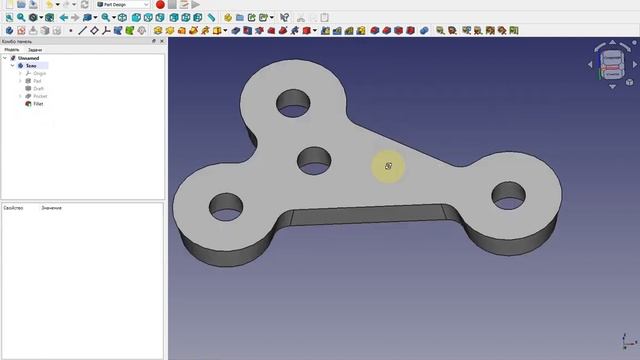Click the Refresh recompute icon
Viewport: 640px width, 360px height.
click(x=84, y=4)
